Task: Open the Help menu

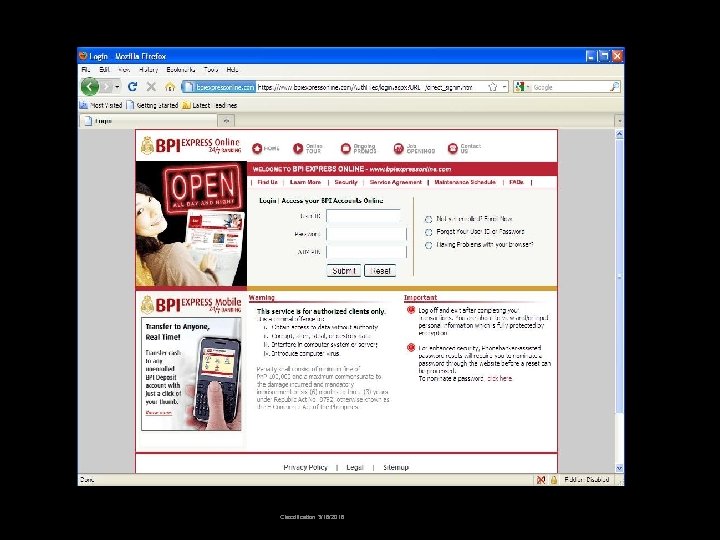Action: (x=232, y=69)
